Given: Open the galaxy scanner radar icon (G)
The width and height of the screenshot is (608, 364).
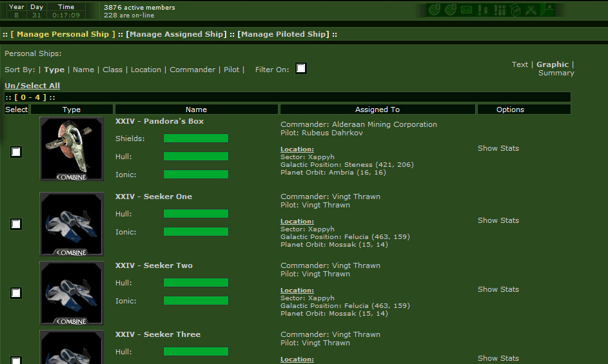Looking at the screenshot, I should point(450,10).
